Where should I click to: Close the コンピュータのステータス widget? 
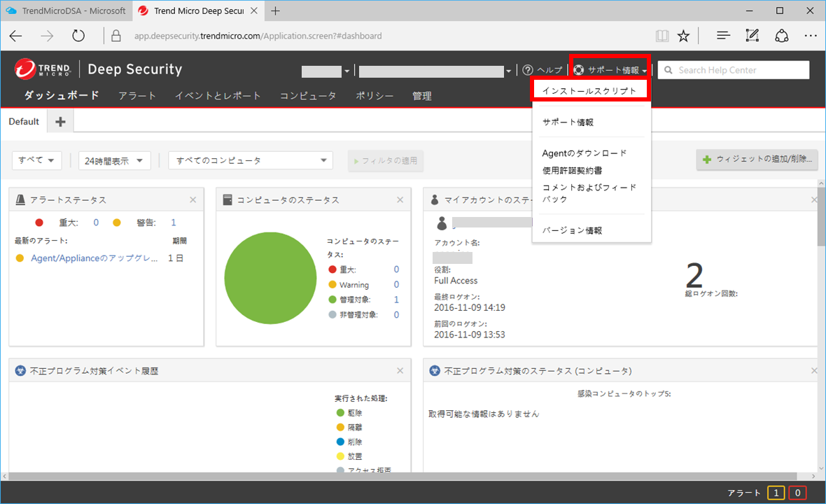pos(400,199)
